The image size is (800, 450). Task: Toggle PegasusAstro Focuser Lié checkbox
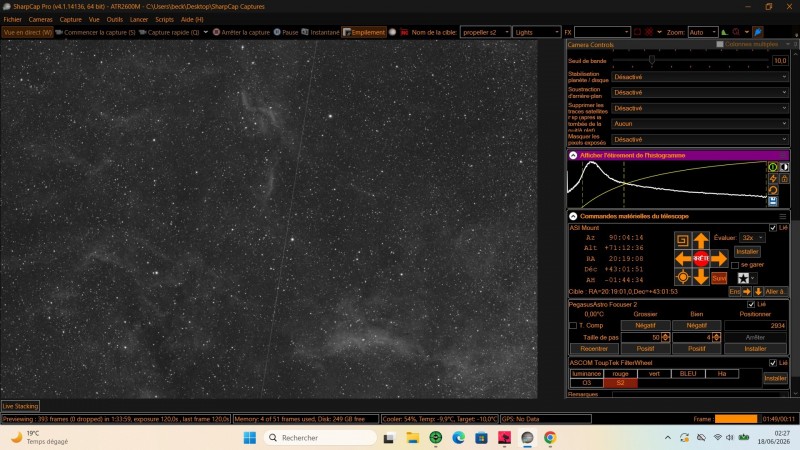click(751, 305)
